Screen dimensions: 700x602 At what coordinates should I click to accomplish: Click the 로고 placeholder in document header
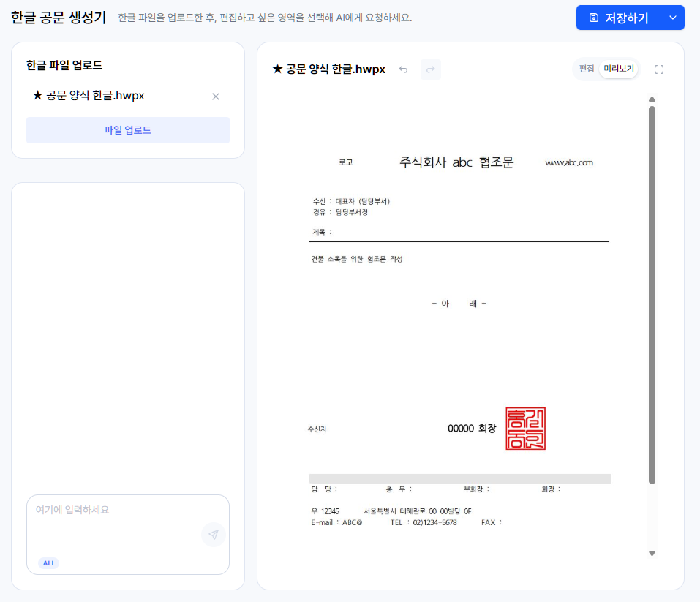click(x=345, y=163)
